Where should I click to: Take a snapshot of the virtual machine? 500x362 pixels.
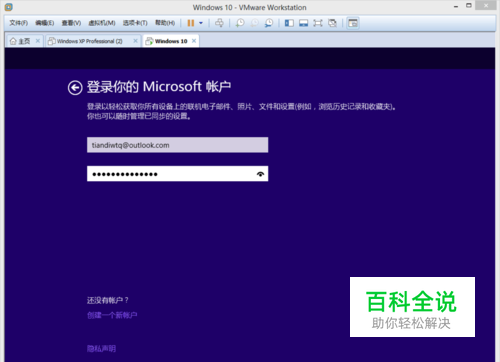[x=240, y=23]
